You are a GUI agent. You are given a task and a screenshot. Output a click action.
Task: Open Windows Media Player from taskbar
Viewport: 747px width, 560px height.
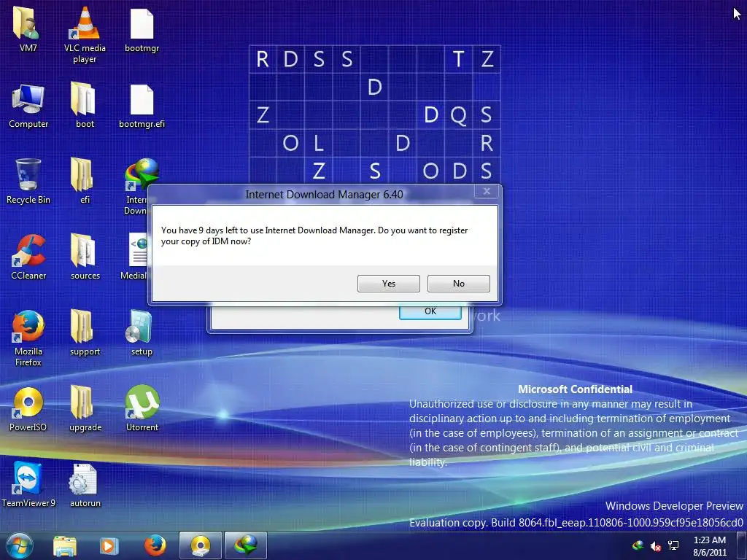coord(109,546)
